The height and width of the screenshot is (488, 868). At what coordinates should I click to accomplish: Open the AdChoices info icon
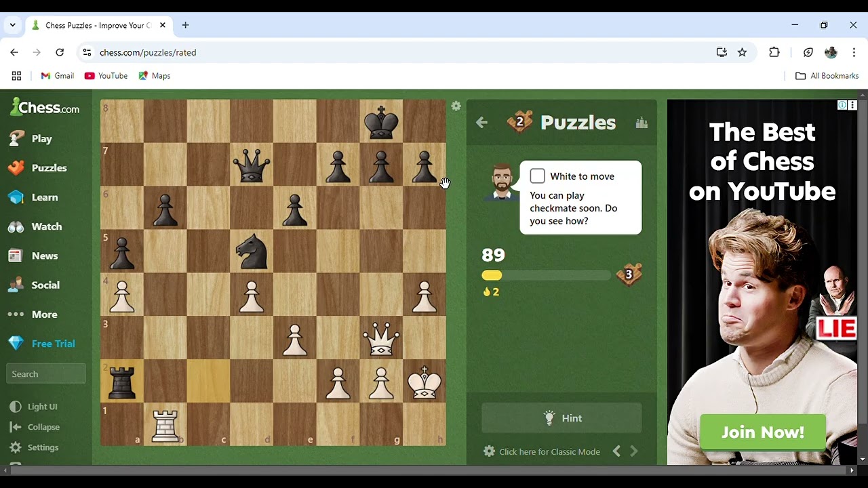coord(842,105)
